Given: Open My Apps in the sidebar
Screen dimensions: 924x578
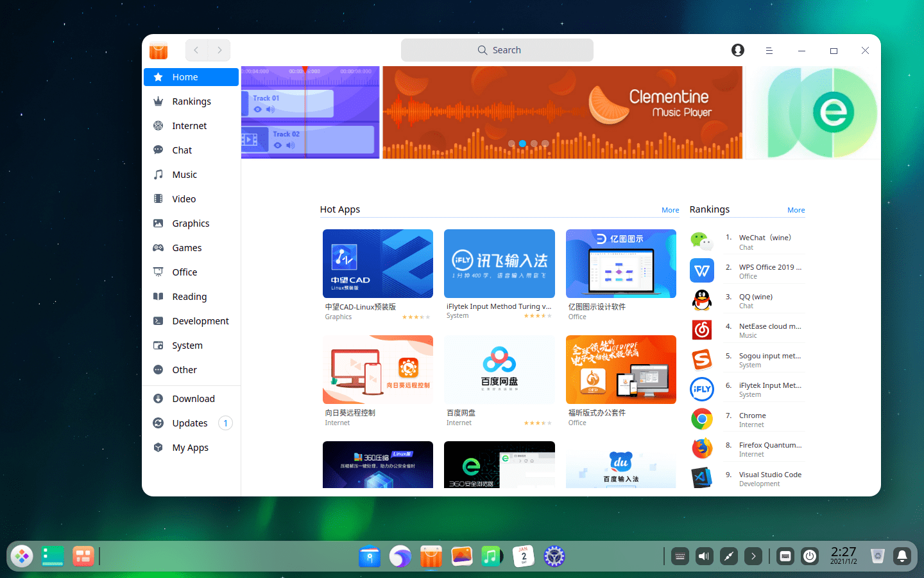Looking at the screenshot, I should point(191,448).
